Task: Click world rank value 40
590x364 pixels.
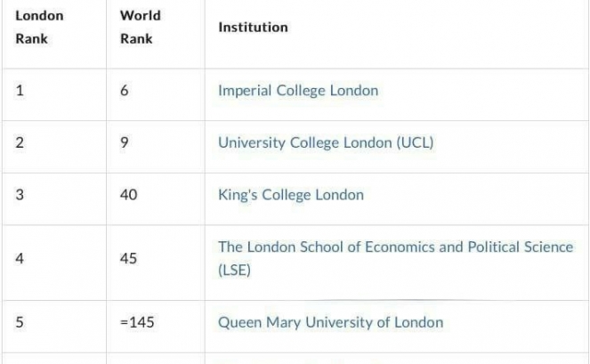Action: [129, 195]
